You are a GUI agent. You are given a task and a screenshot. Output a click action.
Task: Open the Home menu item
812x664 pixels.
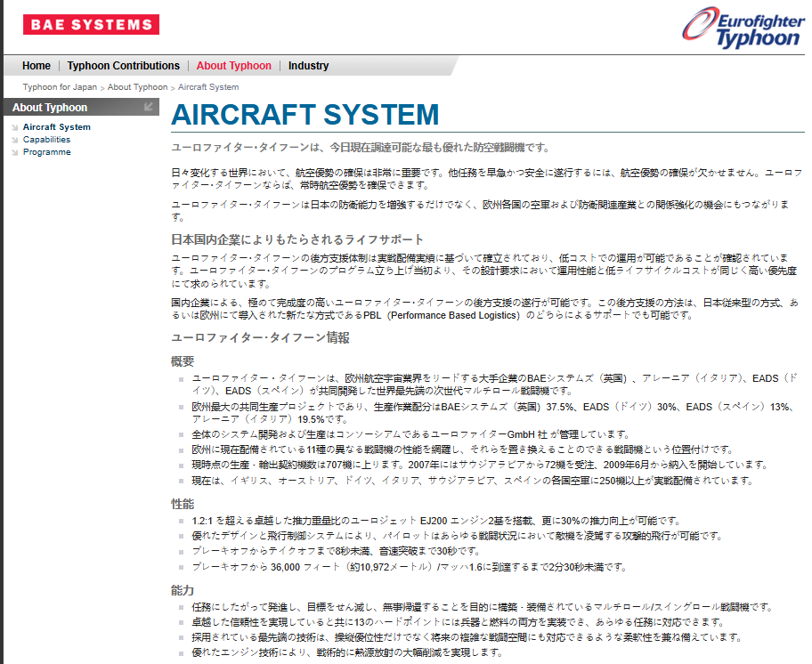[37, 66]
